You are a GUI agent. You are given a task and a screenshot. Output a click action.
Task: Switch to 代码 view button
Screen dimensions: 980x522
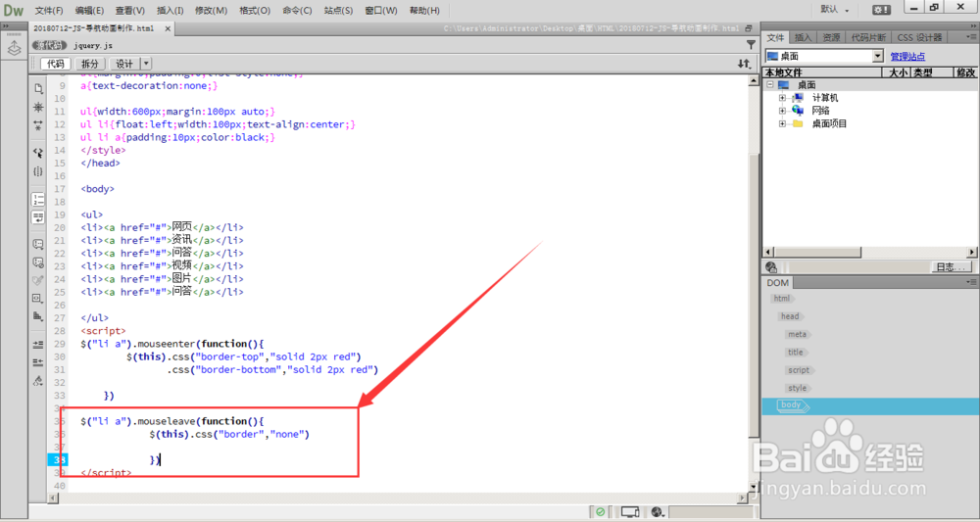56,64
